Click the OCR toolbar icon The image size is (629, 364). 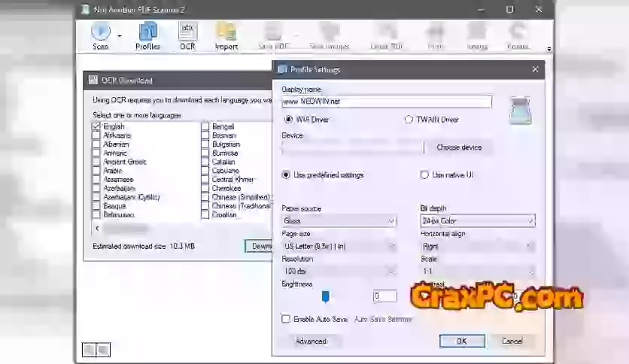coord(187,35)
